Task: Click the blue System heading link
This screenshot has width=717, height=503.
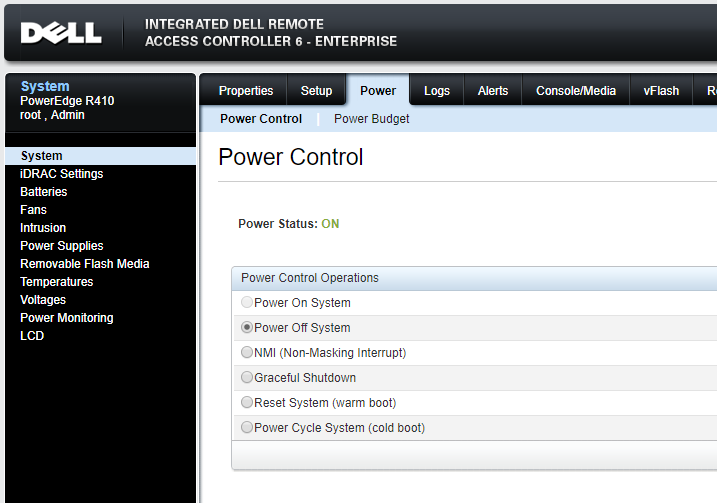Action: tap(45, 86)
